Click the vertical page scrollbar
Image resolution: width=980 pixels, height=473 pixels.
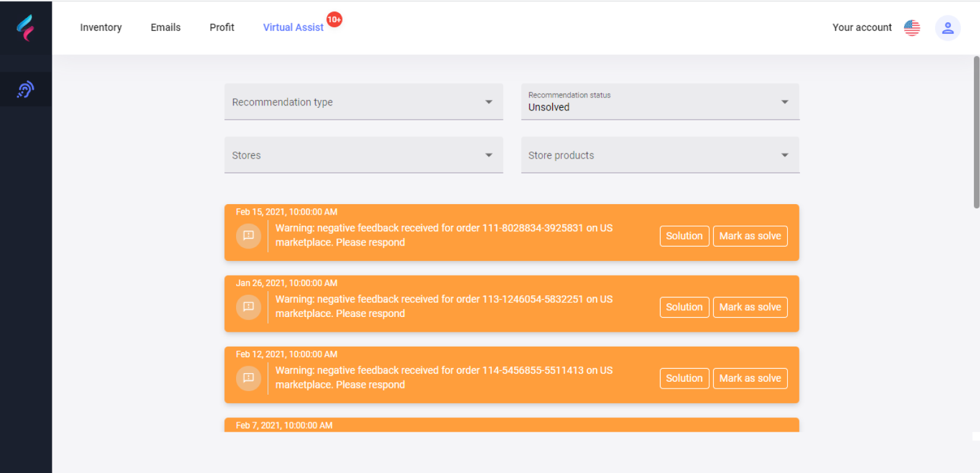(x=976, y=133)
